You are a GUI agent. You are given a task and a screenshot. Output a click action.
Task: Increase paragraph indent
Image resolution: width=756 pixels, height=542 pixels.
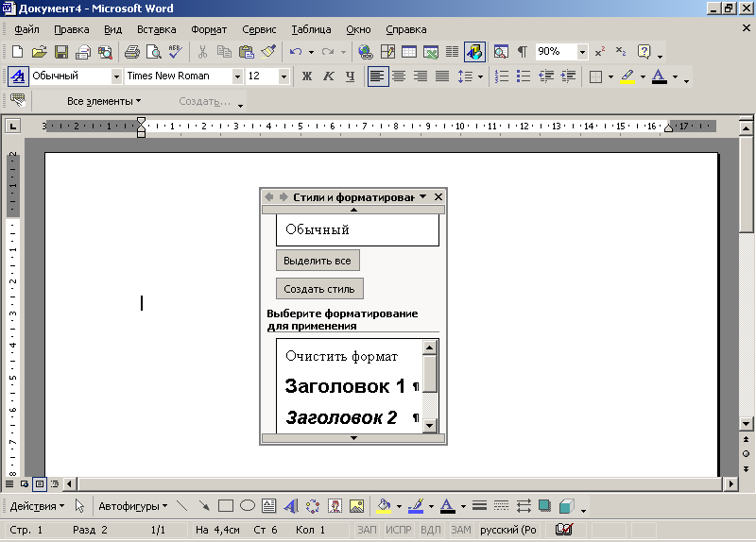click(568, 76)
